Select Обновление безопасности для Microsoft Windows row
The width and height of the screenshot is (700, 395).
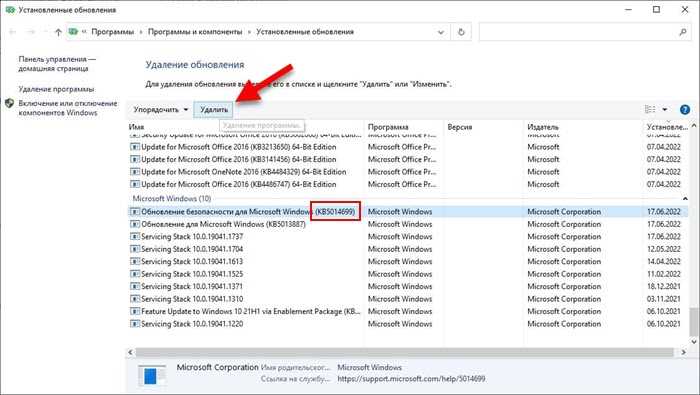408,212
